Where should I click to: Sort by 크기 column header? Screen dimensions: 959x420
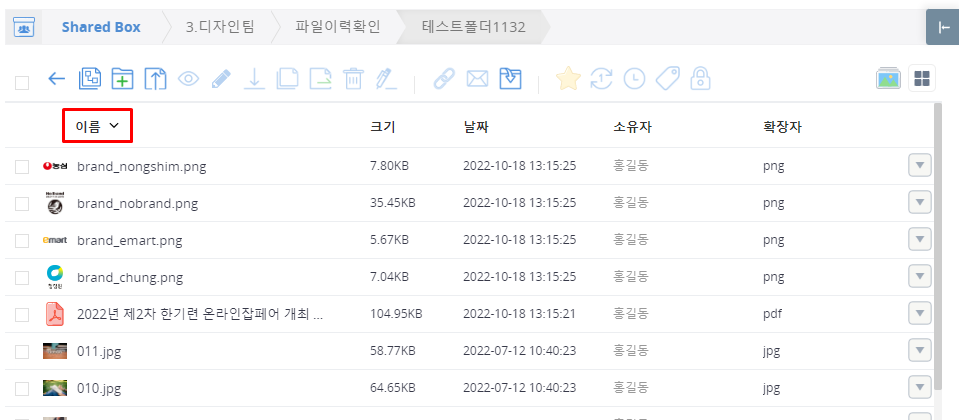(x=383, y=127)
